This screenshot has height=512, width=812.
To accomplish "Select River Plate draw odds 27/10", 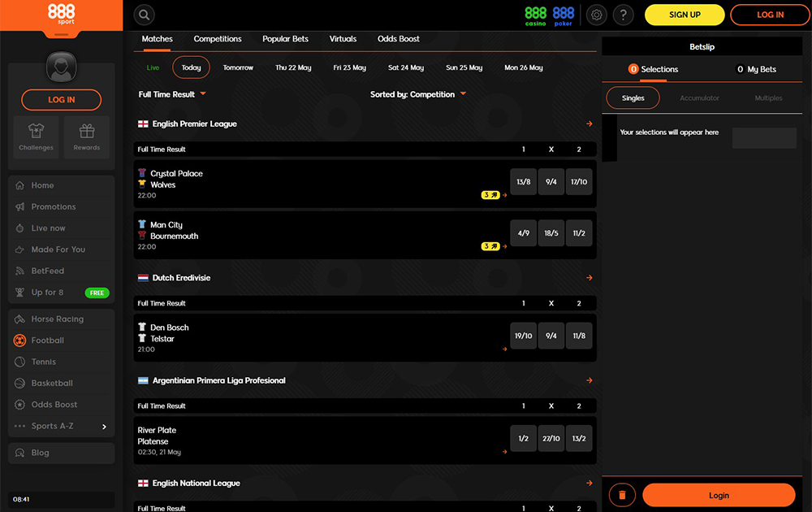I will (x=551, y=438).
